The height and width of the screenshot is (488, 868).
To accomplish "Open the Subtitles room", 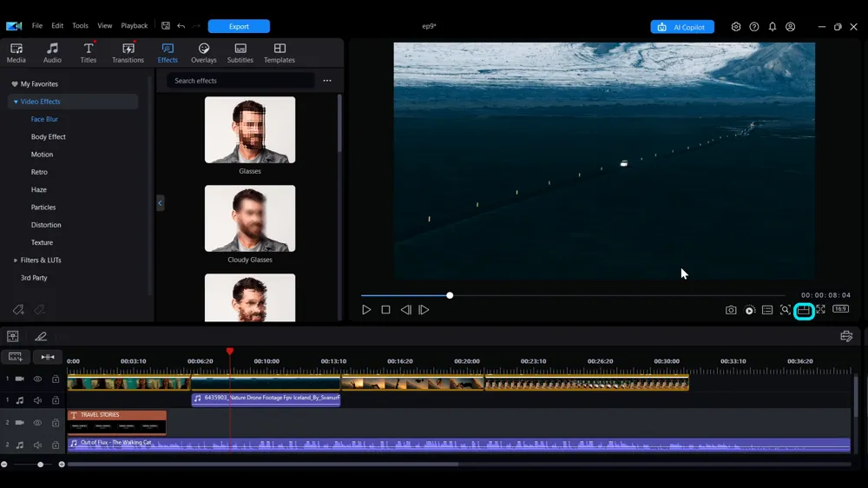I will tap(240, 53).
